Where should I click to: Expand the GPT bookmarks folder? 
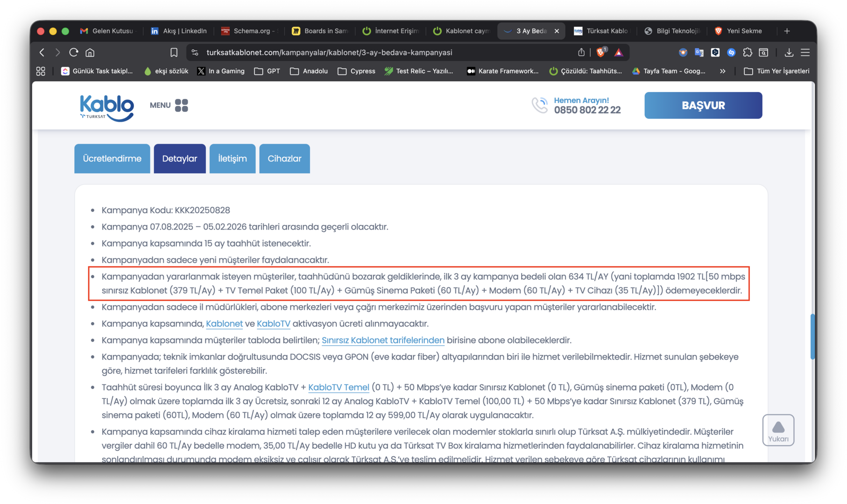click(x=268, y=71)
